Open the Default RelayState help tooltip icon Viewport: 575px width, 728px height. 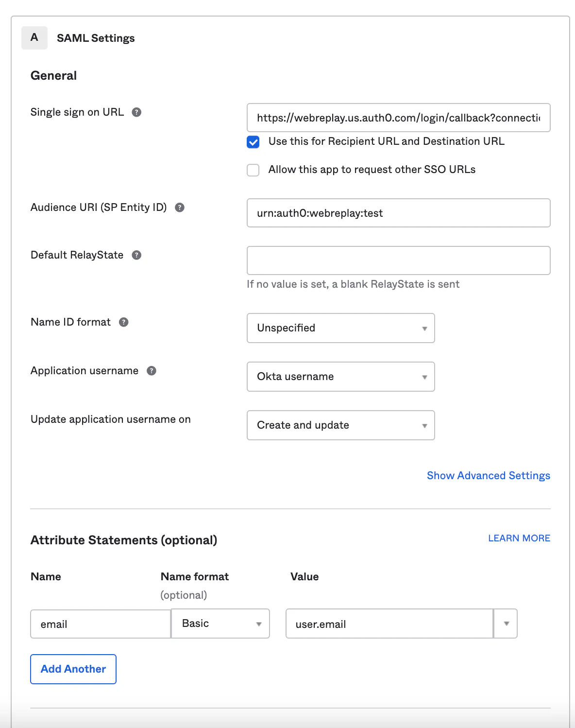coord(137,255)
